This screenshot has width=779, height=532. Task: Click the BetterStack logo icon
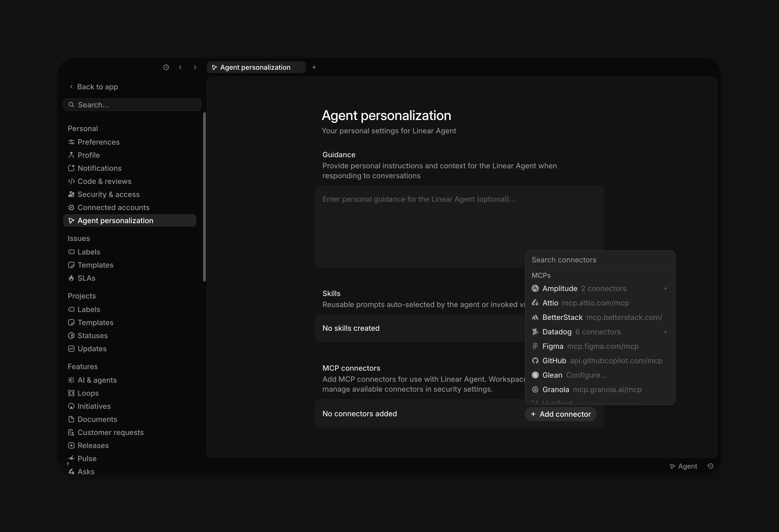point(535,317)
